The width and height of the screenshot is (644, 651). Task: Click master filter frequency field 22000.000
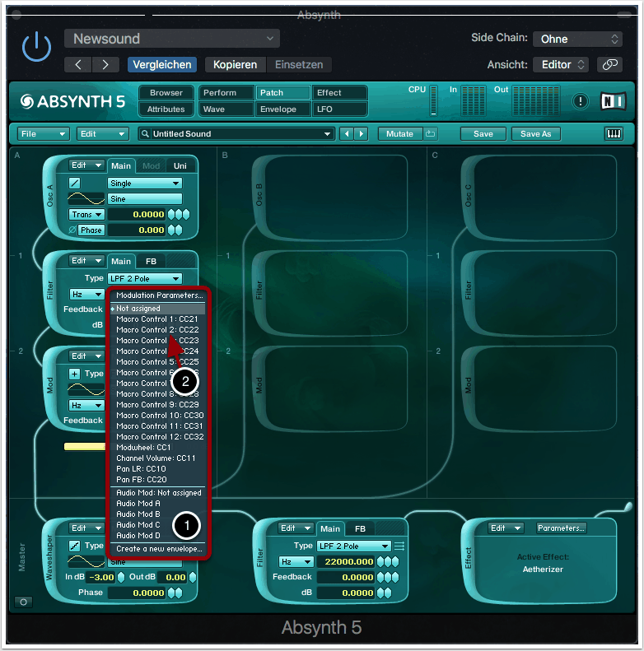tap(349, 561)
